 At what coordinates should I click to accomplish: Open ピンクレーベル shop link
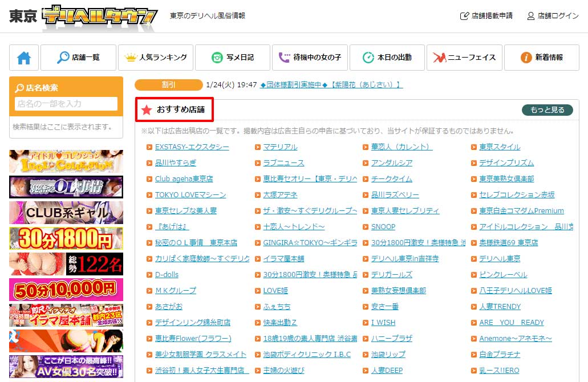pyautogui.click(x=503, y=275)
